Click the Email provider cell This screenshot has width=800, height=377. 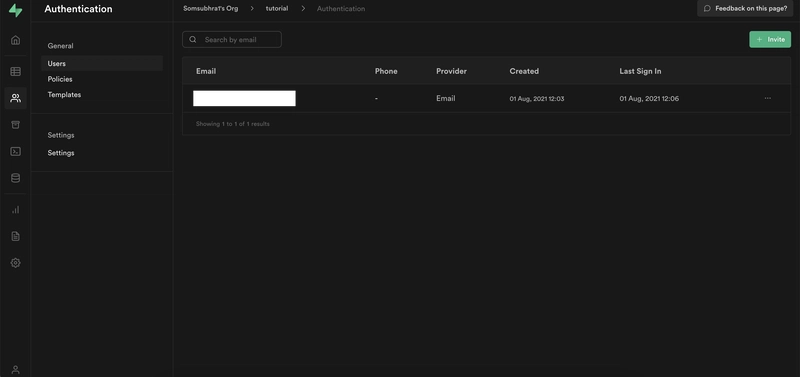445,98
